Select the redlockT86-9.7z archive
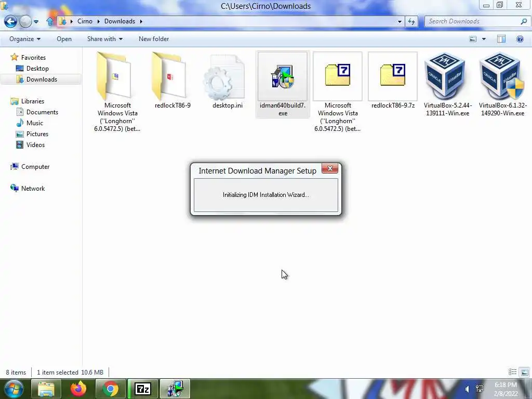532x399 pixels. 393,81
